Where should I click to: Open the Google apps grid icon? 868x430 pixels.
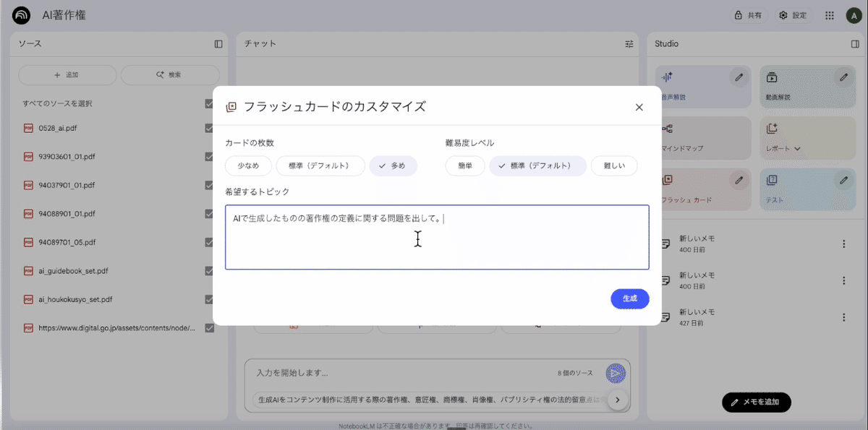(830, 15)
